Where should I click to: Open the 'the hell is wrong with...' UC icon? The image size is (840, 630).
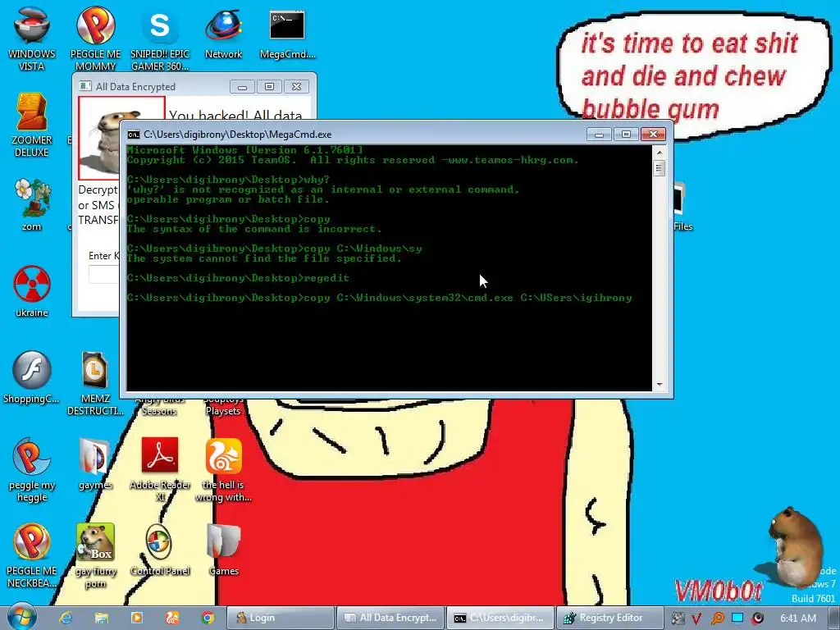[x=223, y=468]
